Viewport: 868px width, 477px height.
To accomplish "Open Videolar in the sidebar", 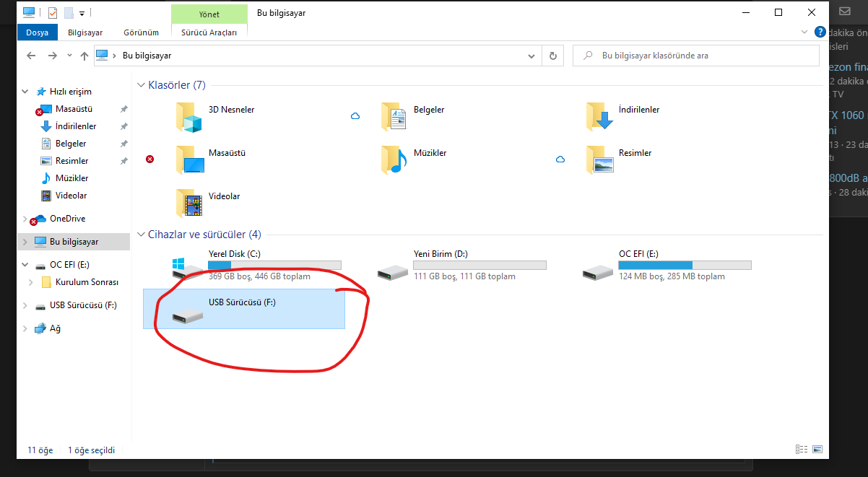I will coord(71,196).
